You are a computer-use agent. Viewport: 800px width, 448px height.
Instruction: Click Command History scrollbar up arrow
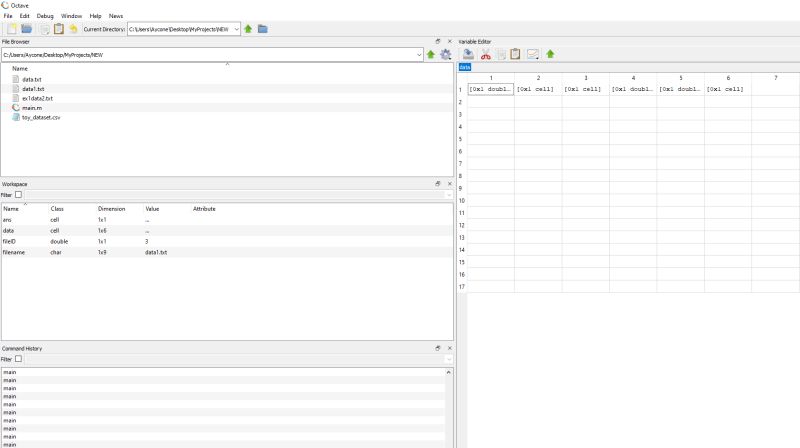(x=448, y=372)
